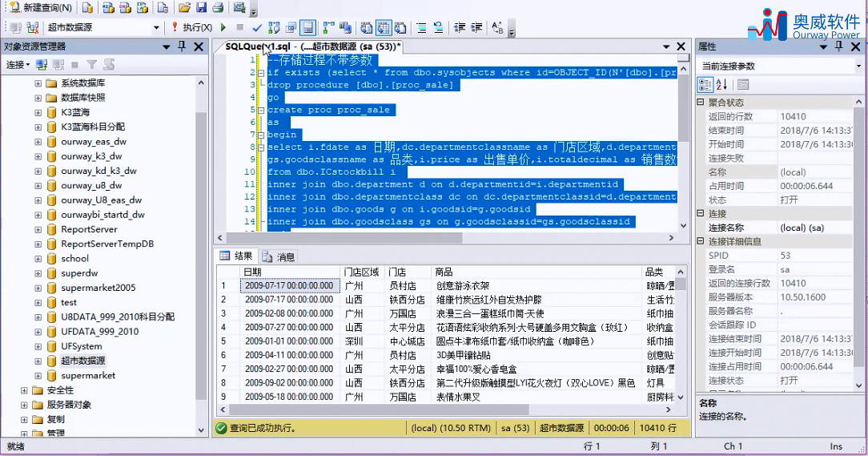Pin the 属性 properties panel
Viewport: 868px width, 456px height.
838,46
